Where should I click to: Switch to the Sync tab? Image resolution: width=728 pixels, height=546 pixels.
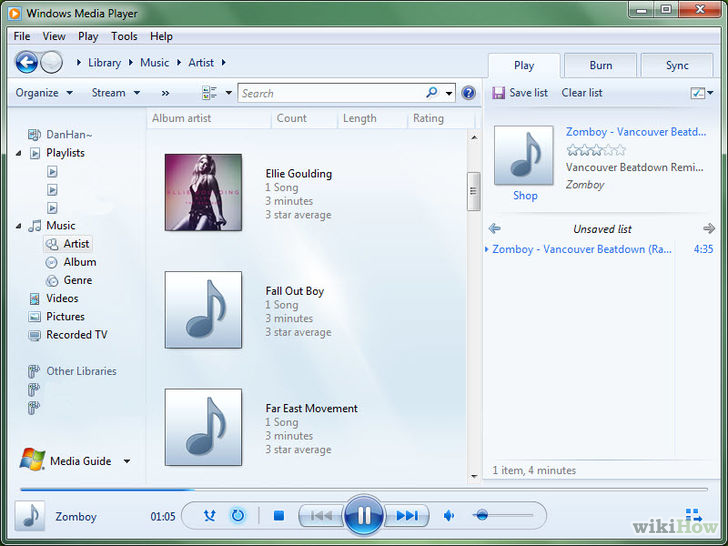pyautogui.click(x=677, y=65)
